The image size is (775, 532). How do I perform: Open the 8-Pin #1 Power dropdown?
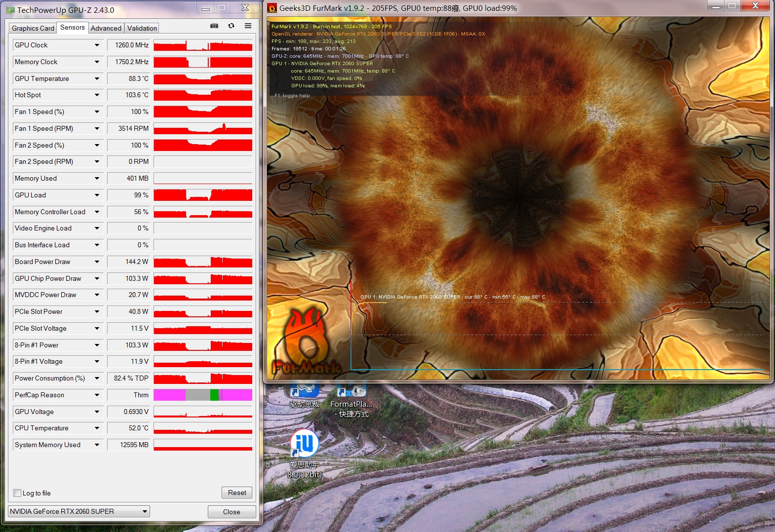pos(97,345)
